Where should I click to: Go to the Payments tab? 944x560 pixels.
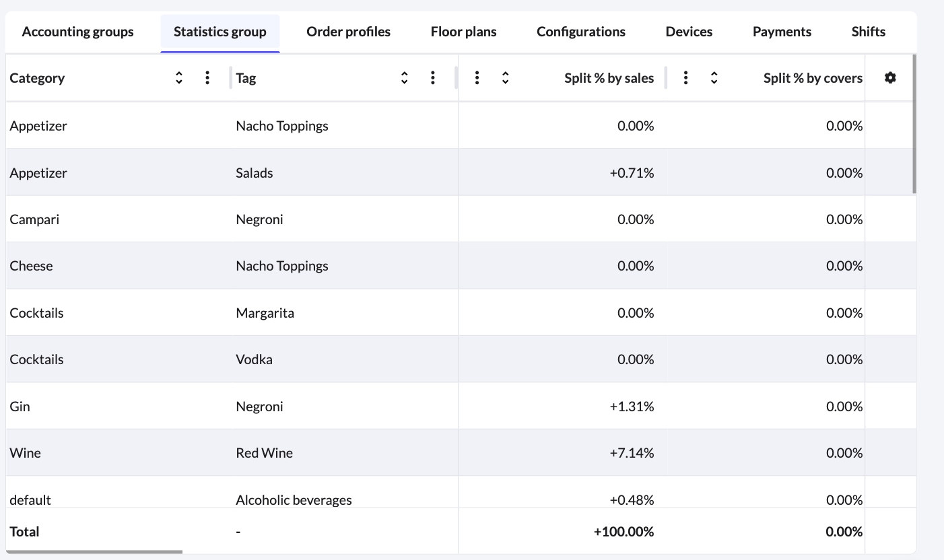point(782,31)
